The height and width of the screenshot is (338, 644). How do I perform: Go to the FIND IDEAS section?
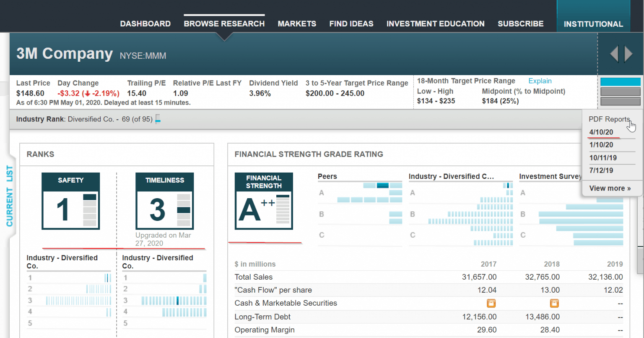coord(351,24)
